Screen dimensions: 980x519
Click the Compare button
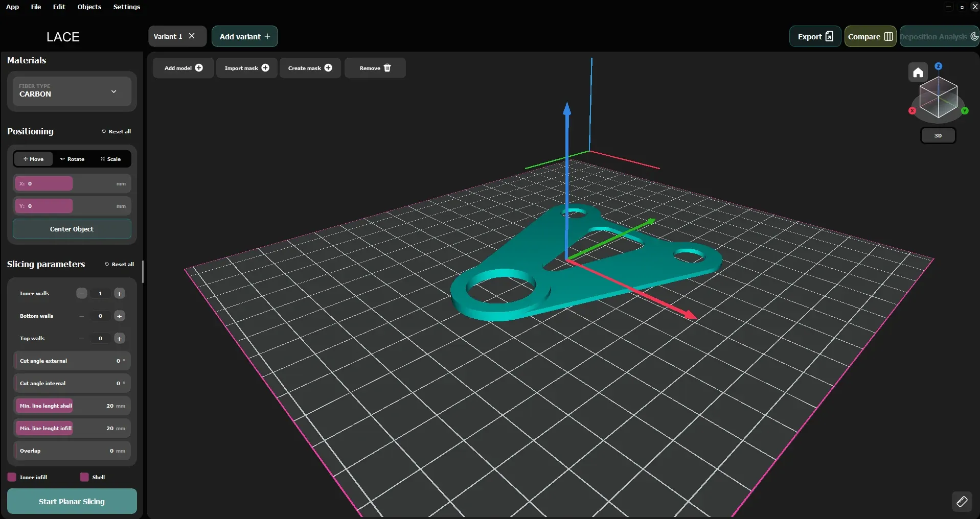pyautogui.click(x=870, y=36)
